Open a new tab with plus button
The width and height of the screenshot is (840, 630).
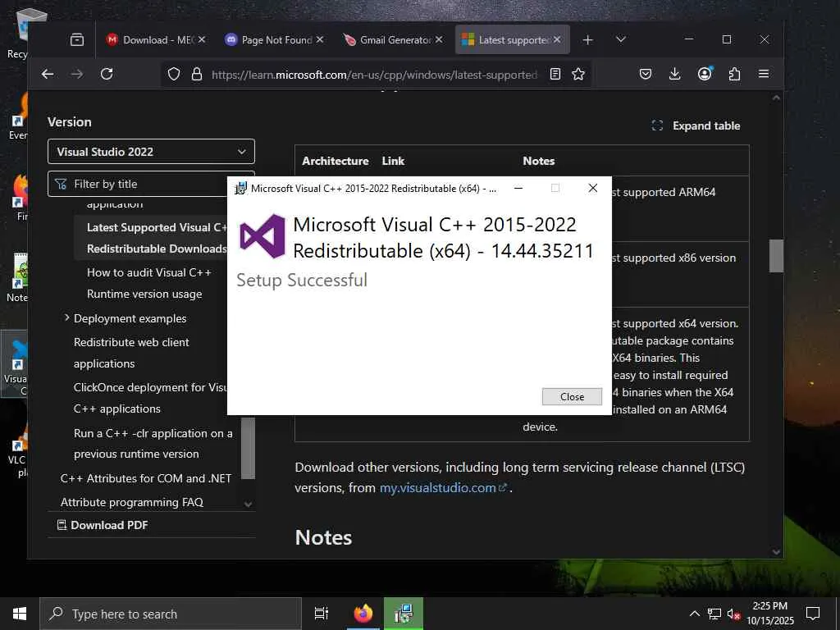click(x=587, y=39)
